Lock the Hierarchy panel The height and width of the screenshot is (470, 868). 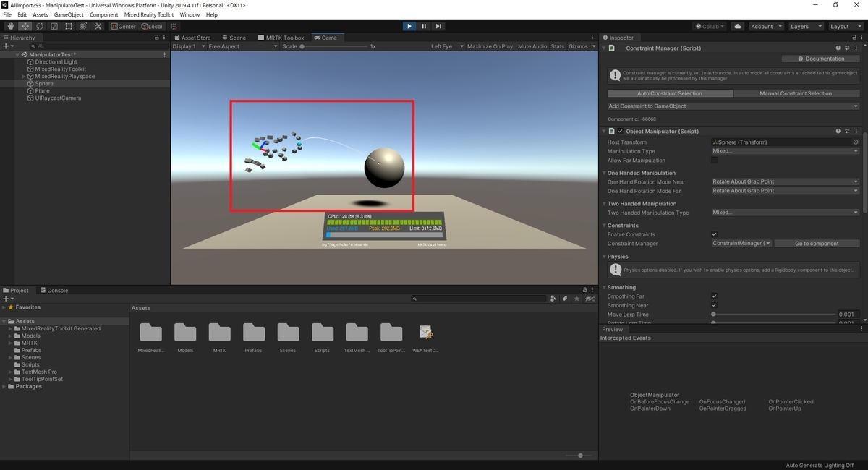coord(157,38)
